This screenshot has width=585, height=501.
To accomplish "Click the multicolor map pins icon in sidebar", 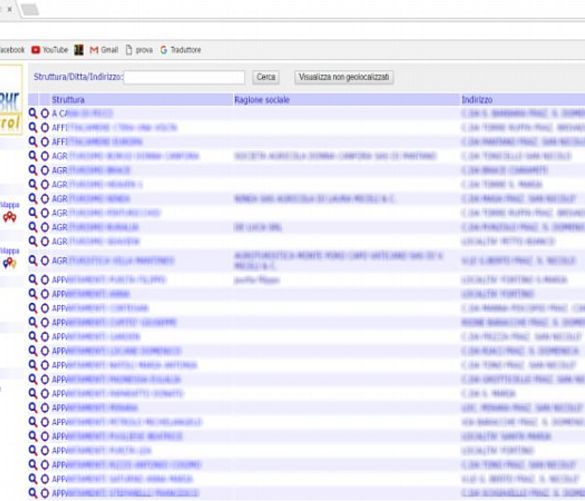I will click(x=10, y=263).
